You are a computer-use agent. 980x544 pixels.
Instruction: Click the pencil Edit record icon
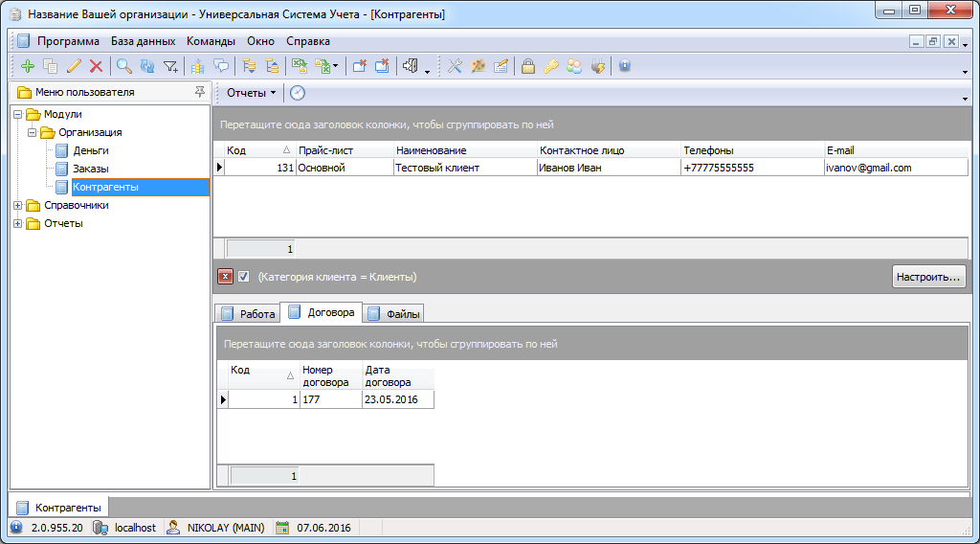point(74,66)
